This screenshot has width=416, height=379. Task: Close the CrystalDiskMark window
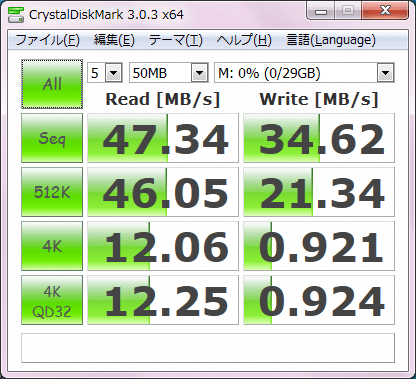coord(385,11)
